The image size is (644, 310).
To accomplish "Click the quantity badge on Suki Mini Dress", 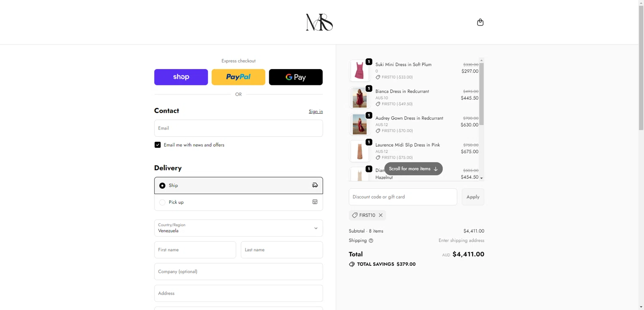I will click(x=369, y=62).
